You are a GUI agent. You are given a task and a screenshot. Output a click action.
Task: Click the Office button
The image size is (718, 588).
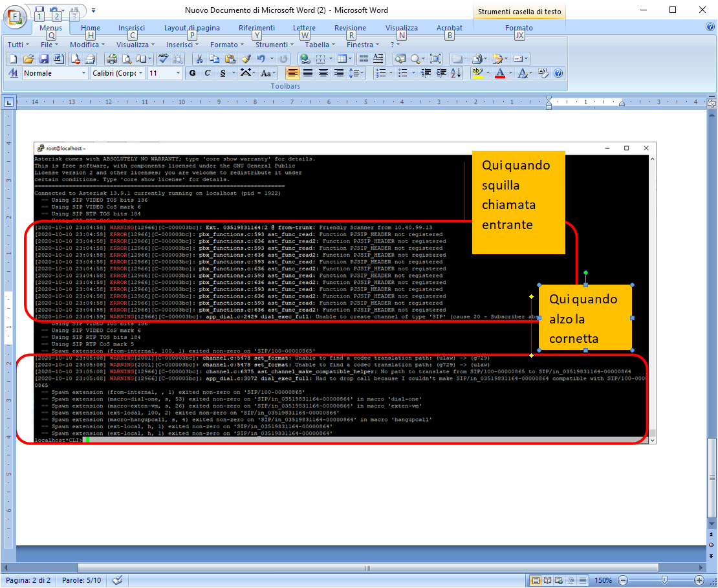[15, 16]
